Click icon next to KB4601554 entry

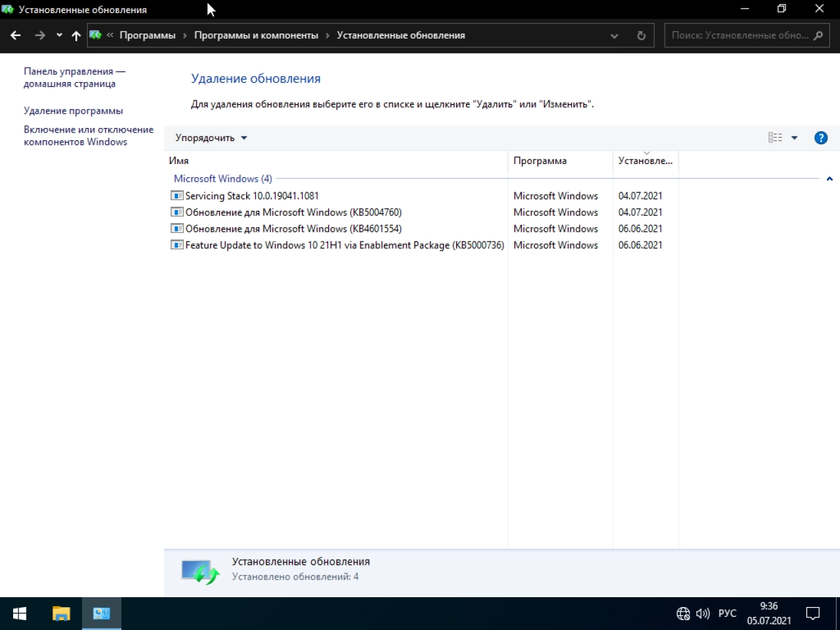pos(177,228)
